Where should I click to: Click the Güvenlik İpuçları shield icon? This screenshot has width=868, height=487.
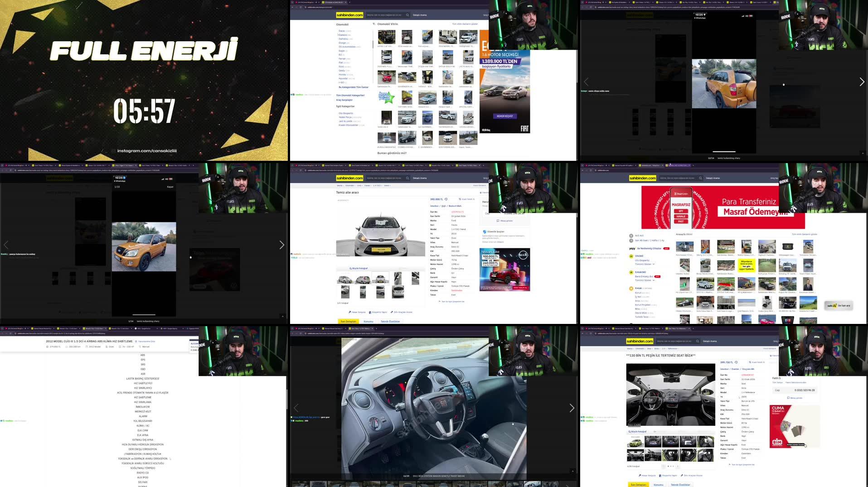point(485,232)
